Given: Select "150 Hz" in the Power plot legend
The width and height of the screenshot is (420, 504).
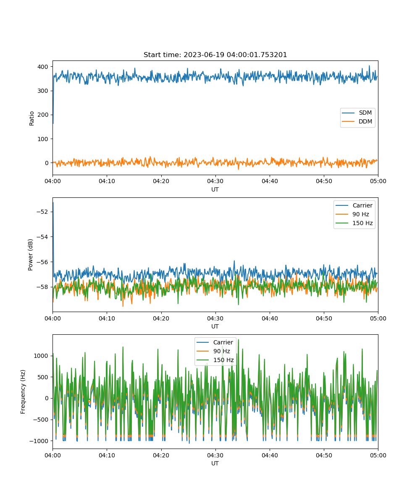Looking at the screenshot, I should click(363, 223).
